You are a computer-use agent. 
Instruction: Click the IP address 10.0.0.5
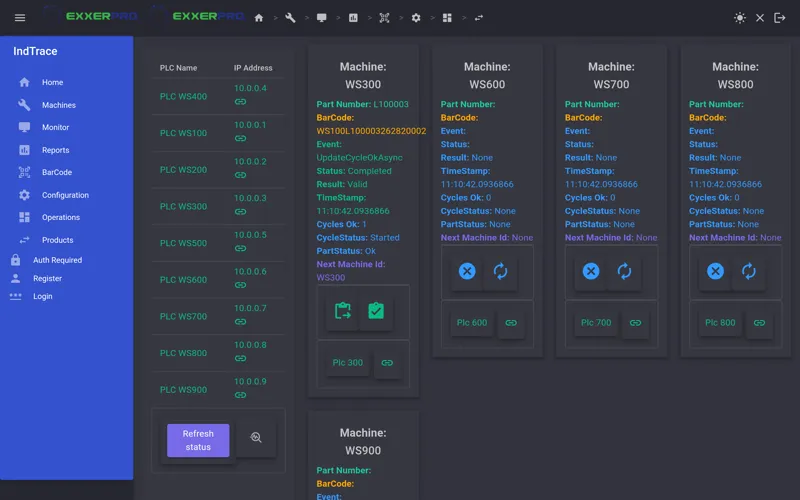point(250,235)
